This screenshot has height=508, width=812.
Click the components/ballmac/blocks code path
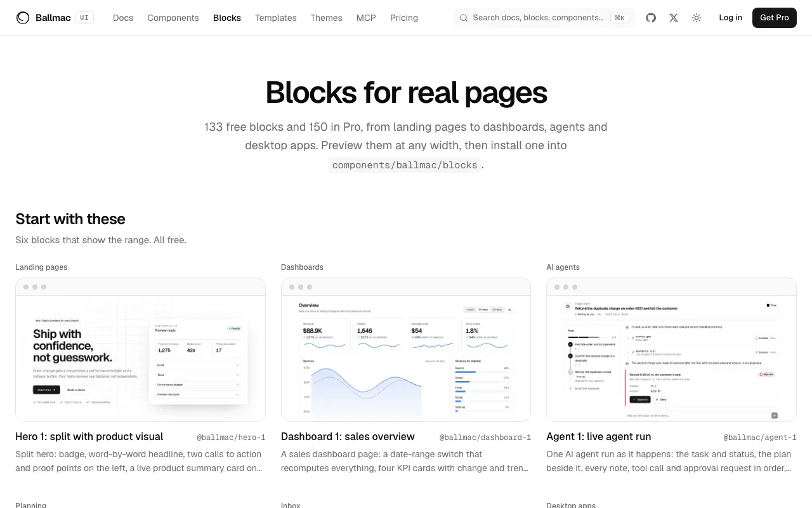(405, 165)
